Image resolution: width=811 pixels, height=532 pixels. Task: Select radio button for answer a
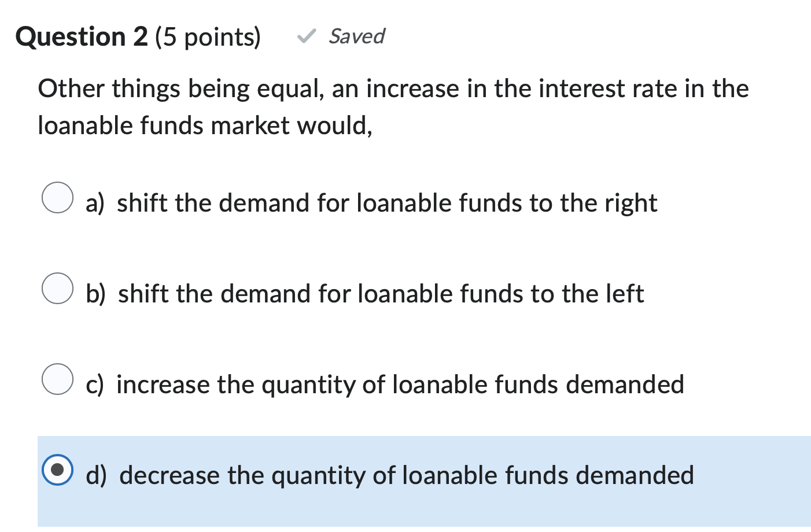(x=57, y=198)
